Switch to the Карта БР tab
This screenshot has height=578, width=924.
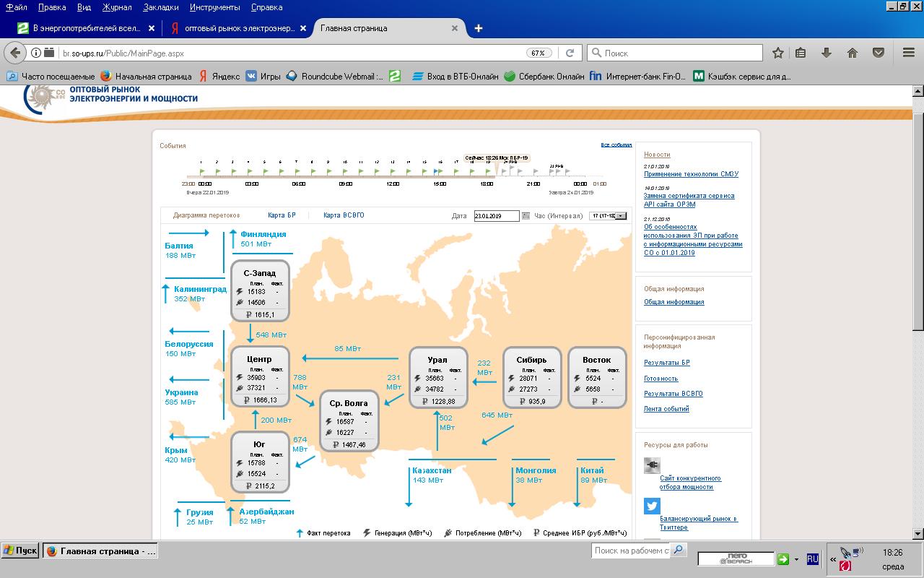pyautogui.click(x=282, y=215)
